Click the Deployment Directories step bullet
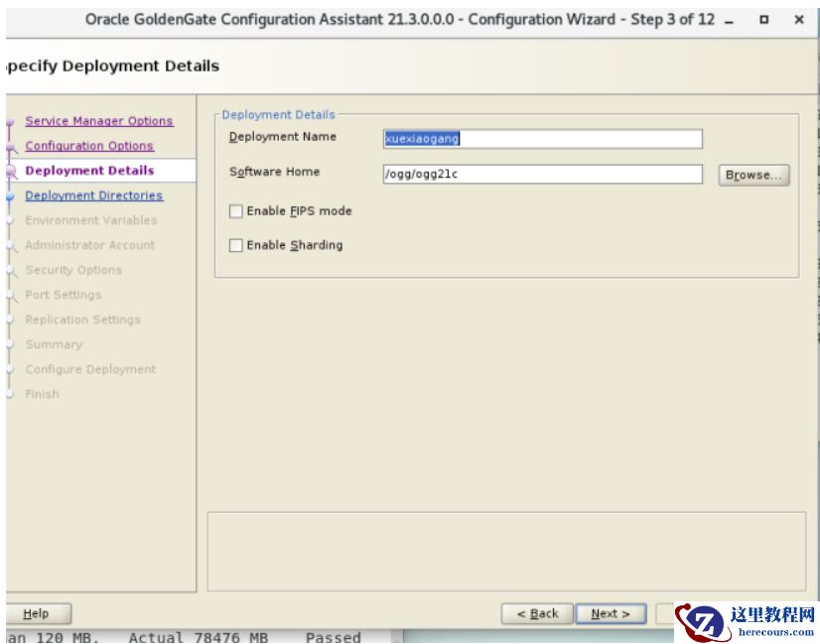The image size is (820, 644). tap(10, 196)
